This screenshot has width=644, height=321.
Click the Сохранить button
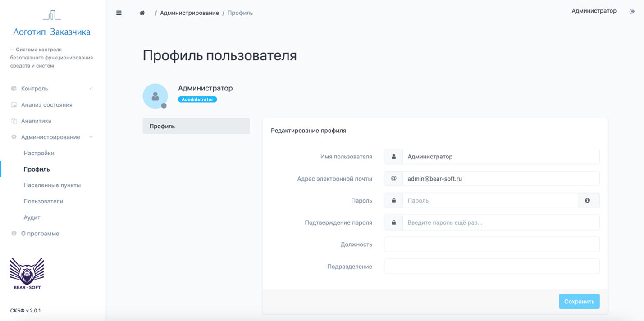[x=579, y=301]
